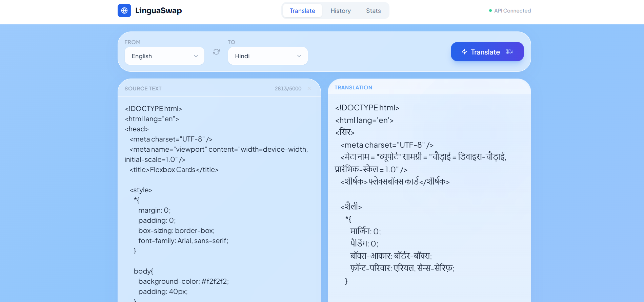
Task: Click the translated line "<शीर्षक>फ्लेक्सबॉक्स कार्ड</शीर्षक>"
Action: point(395,181)
